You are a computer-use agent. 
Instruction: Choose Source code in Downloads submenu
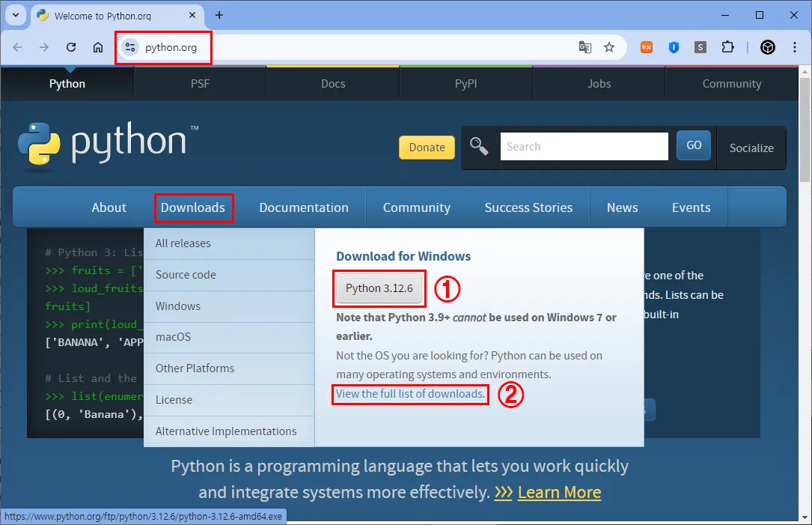click(229, 275)
